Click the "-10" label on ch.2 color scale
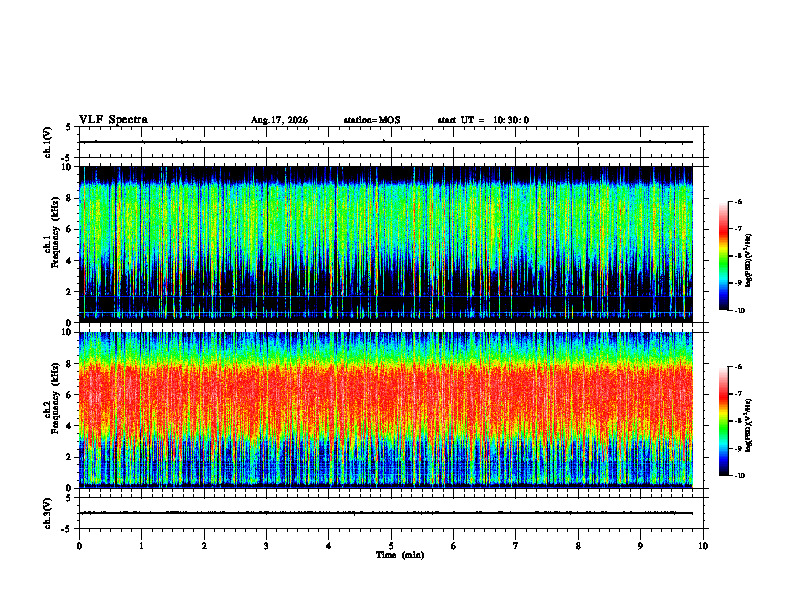 pos(740,475)
